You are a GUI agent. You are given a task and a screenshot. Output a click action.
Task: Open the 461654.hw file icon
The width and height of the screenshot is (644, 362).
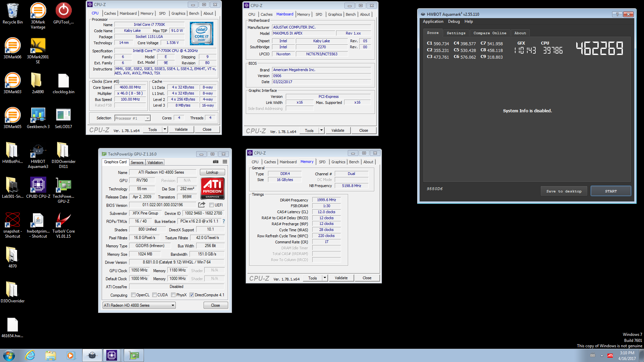point(12,327)
